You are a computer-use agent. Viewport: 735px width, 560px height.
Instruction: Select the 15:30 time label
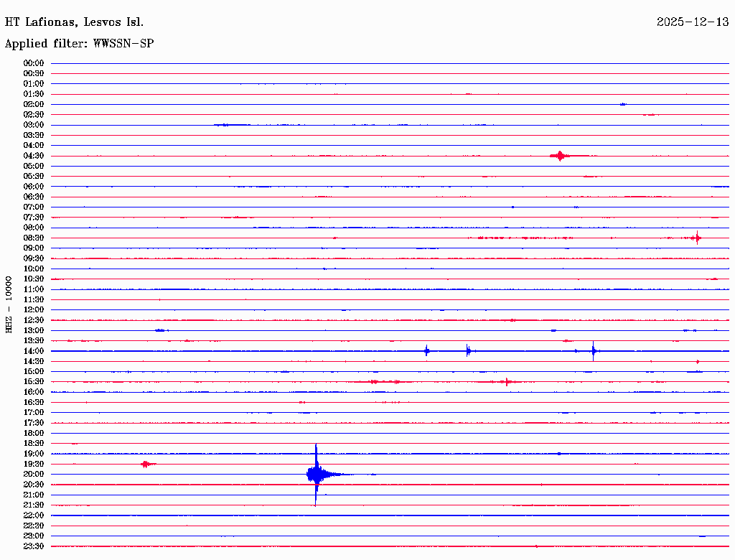click(x=34, y=382)
